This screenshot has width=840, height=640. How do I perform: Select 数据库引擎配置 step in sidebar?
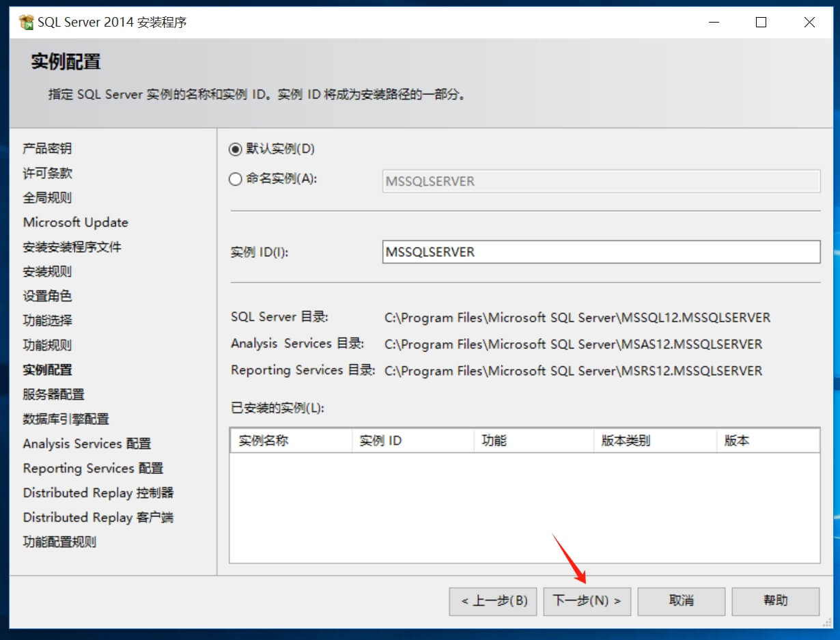coord(66,419)
